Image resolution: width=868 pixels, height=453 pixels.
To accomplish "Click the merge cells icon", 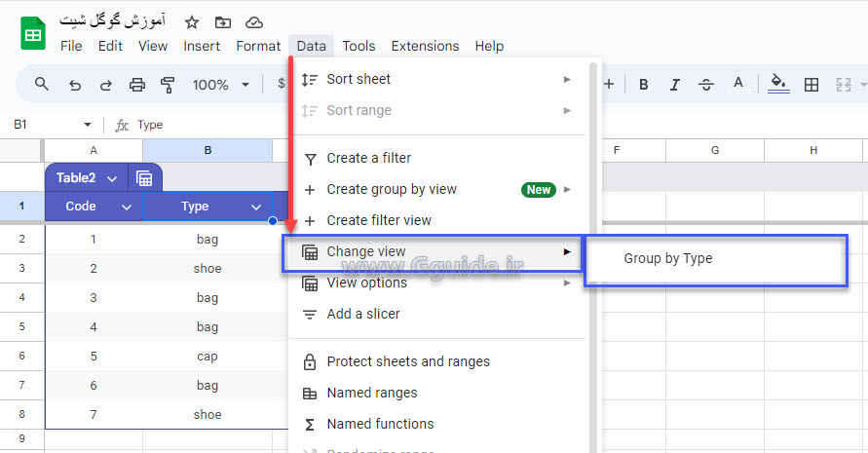I will (x=843, y=84).
